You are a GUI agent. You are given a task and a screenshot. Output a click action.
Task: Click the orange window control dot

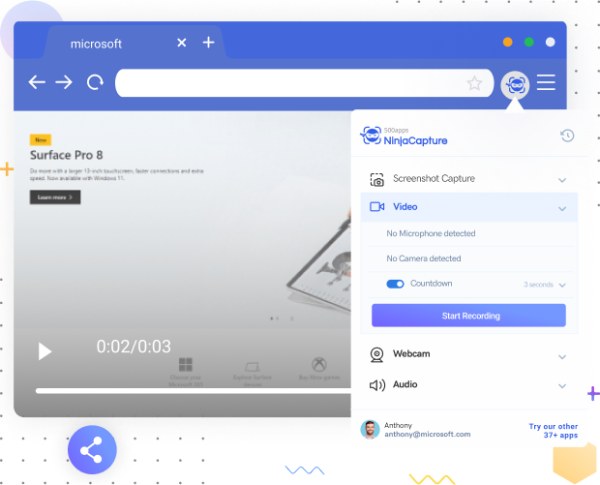(x=508, y=42)
